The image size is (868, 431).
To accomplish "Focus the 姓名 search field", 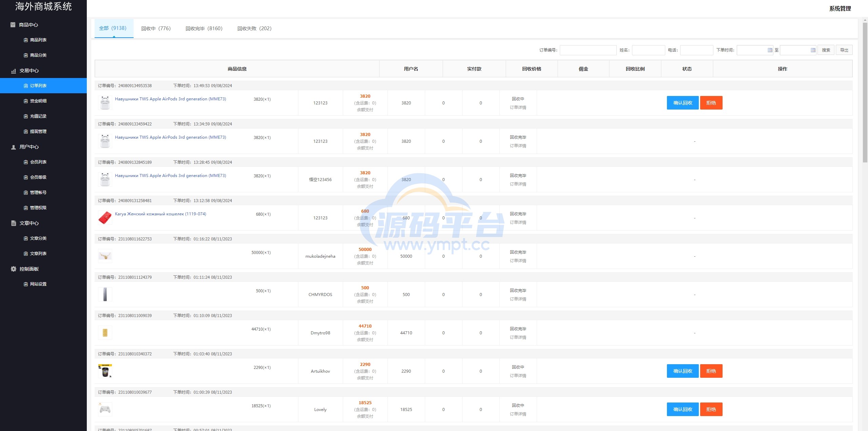I will tap(648, 50).
